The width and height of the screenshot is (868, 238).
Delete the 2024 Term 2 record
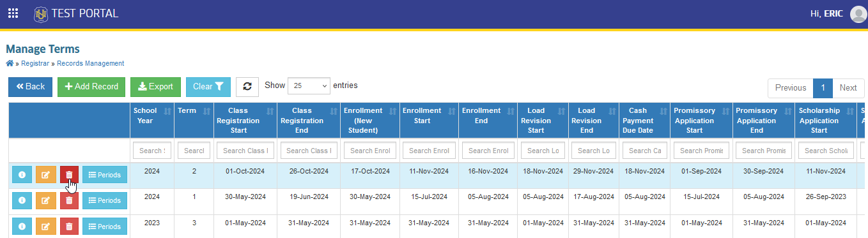click(x=69, y=174)
